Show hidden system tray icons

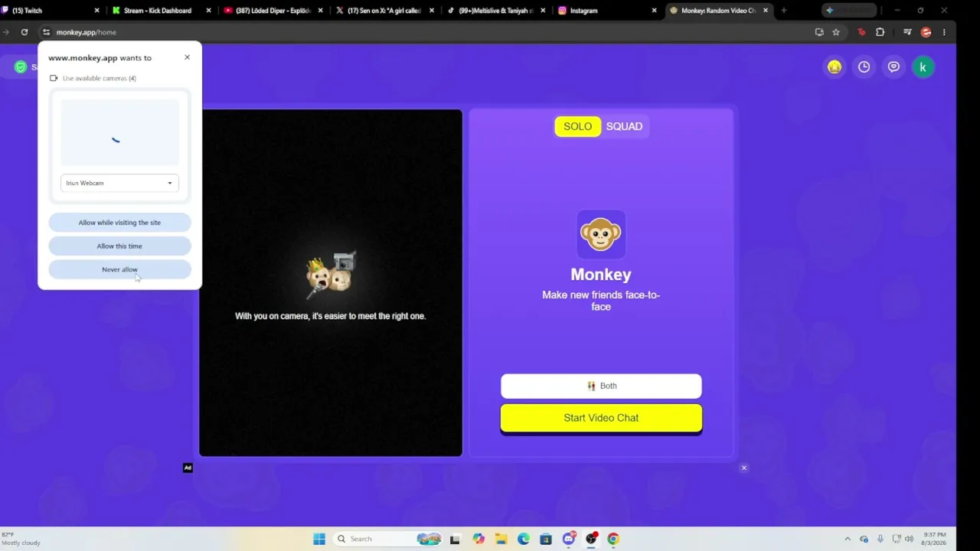coord(848,539)
